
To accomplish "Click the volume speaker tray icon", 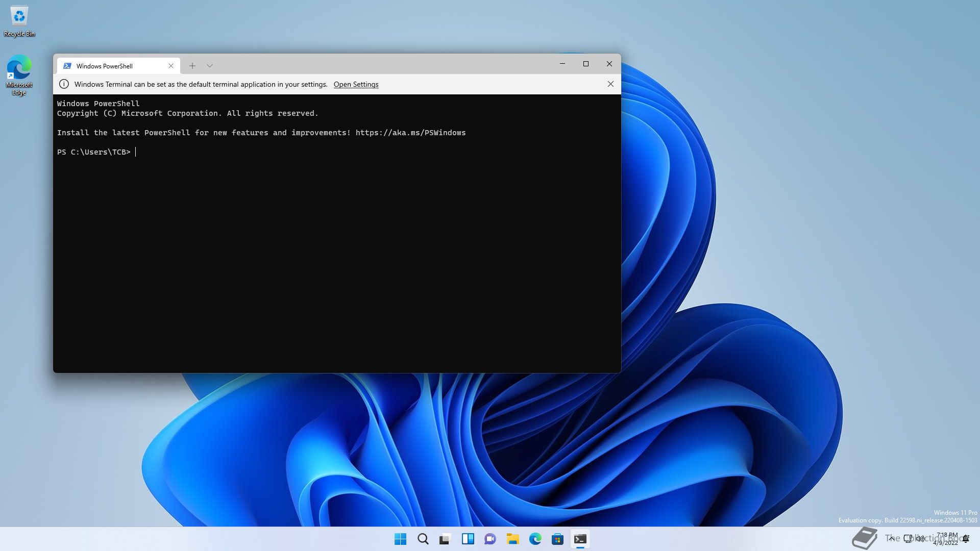I will tap(920, 538).
